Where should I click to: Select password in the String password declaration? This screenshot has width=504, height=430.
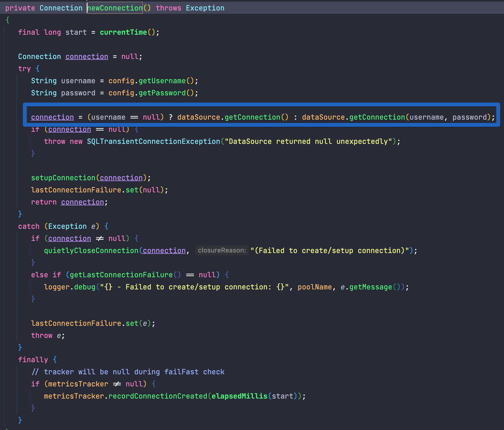pos(78,93)
